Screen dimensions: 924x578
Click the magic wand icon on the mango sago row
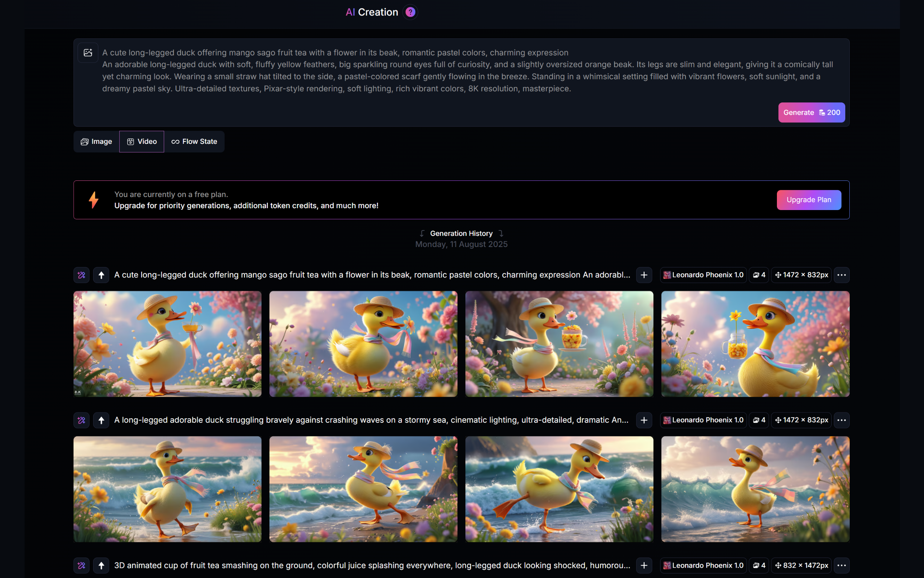[x=81, y=275]
